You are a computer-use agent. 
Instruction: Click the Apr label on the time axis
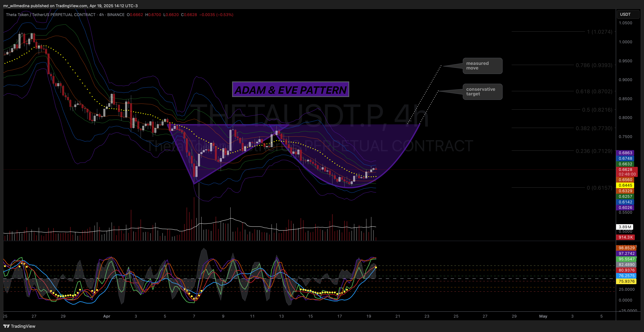[107, 316]
